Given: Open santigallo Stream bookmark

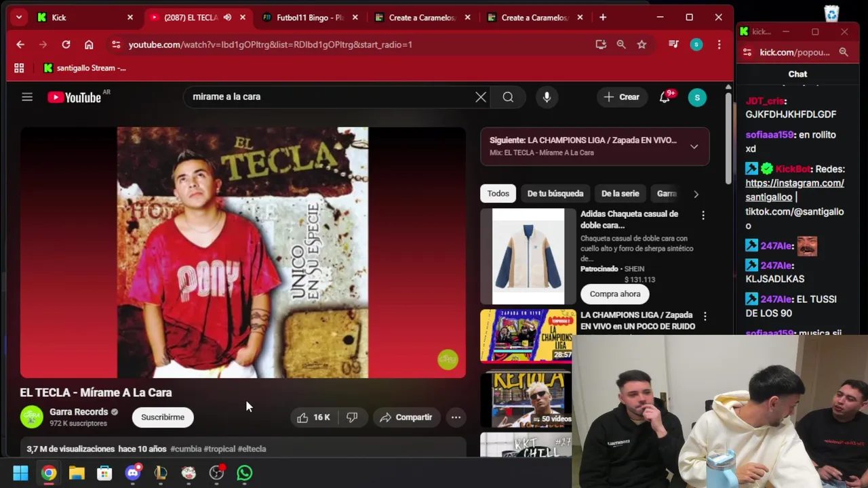Looking at the screenshot, I should (85, 68).
